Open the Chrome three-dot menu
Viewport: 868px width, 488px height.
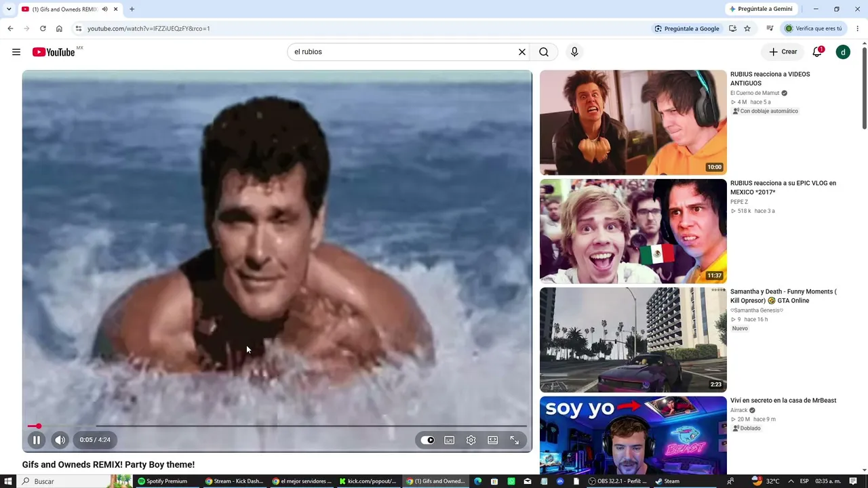tap(858, 28)
